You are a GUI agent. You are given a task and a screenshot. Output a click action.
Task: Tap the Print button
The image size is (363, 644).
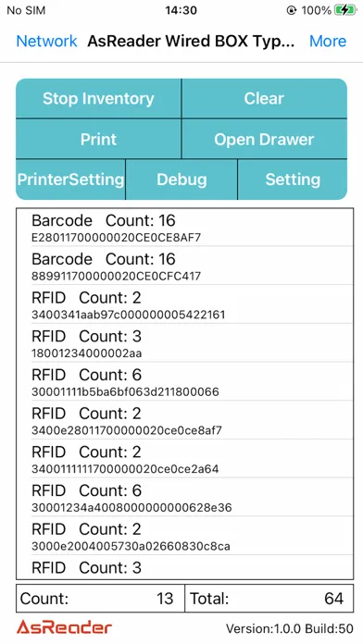98,139
